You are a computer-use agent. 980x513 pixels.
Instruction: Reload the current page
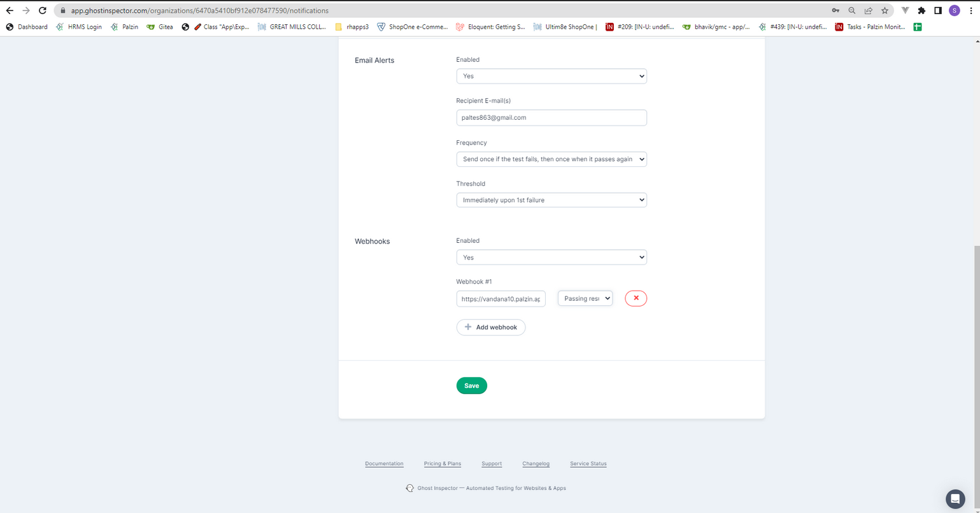point(43,11)
